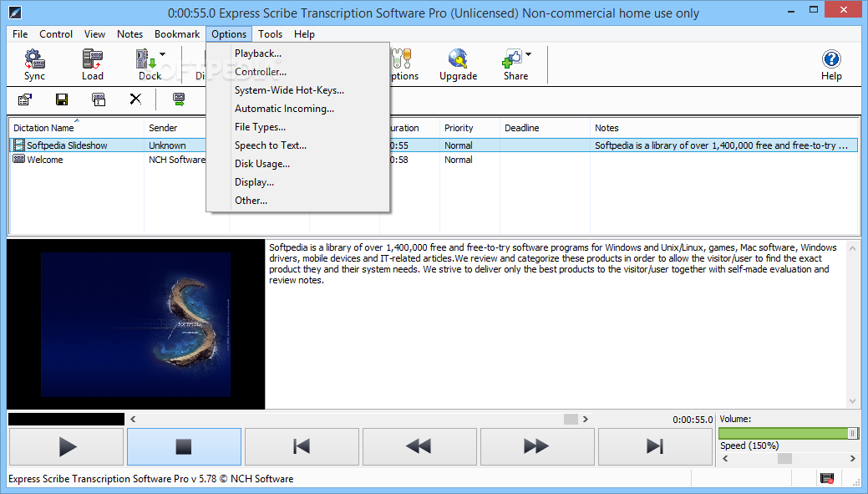The height and width of the screenshot is (494, 868).
Task: Decrease speed with left arrow
Action: pyautogui.click(x=725, y=459)
